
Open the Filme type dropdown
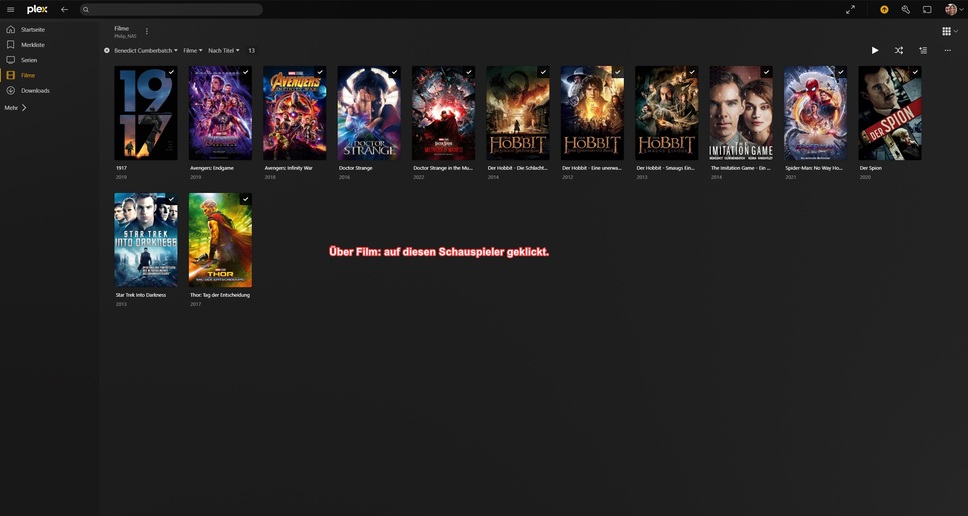click(x=193, y=51)
